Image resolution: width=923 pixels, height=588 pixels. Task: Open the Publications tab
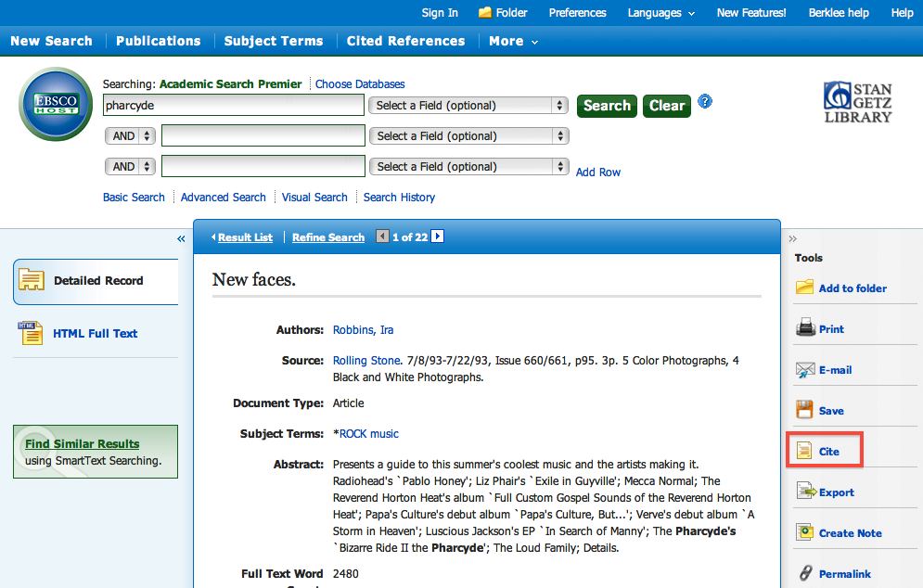click(x=158, y=41)
